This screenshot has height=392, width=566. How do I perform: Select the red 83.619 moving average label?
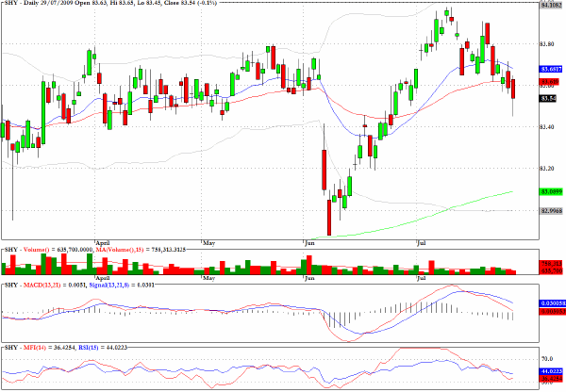tap(550, 82)
